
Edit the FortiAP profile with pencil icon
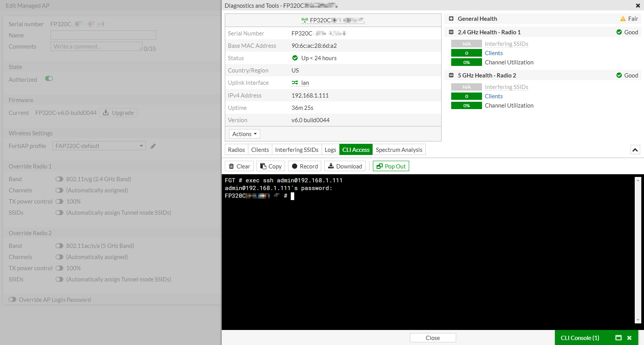point(153,146)
